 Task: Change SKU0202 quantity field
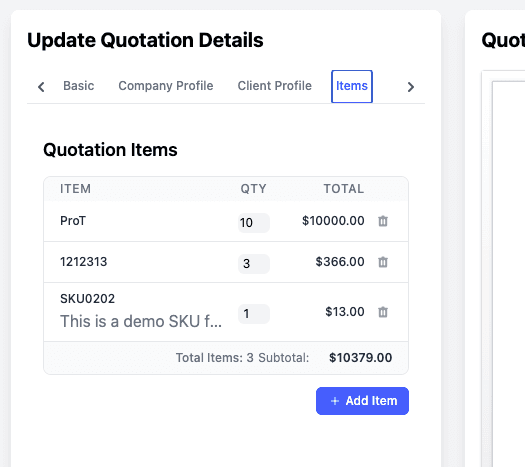254,314
